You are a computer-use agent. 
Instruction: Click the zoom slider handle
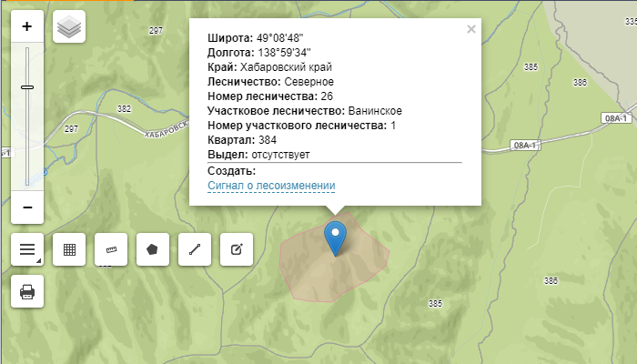click(x=27, y=86)
